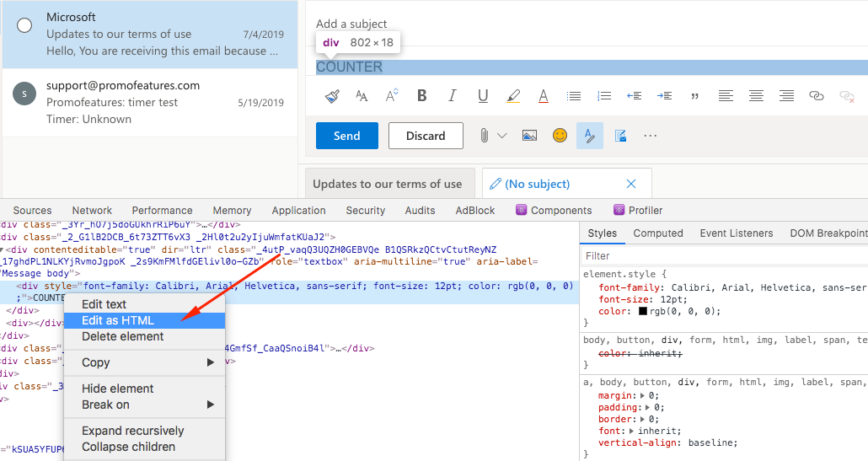
Task: Click COUNTER text in message body
Action: [349, 67]
